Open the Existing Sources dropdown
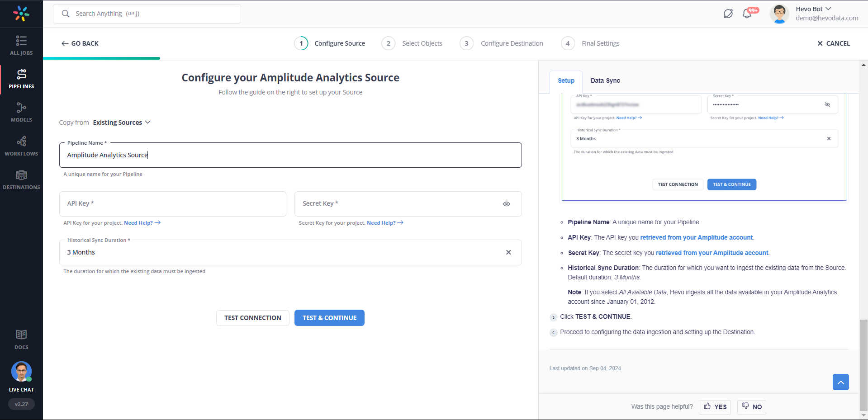 click(122, 123)
